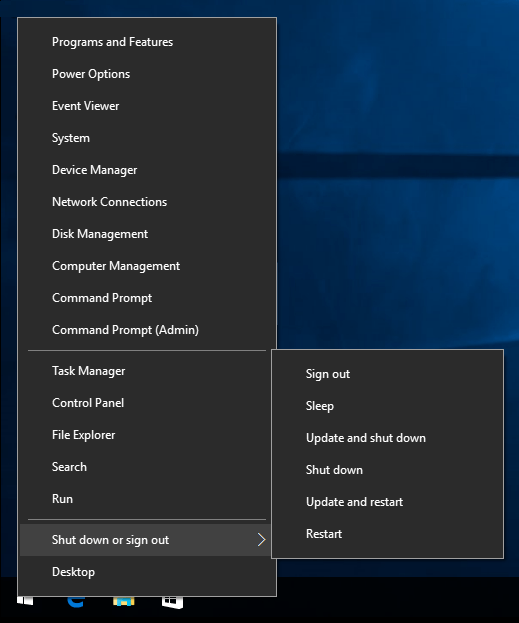Launch Event Viewer
Screen dimensions: 519x623
pos(147,106)
